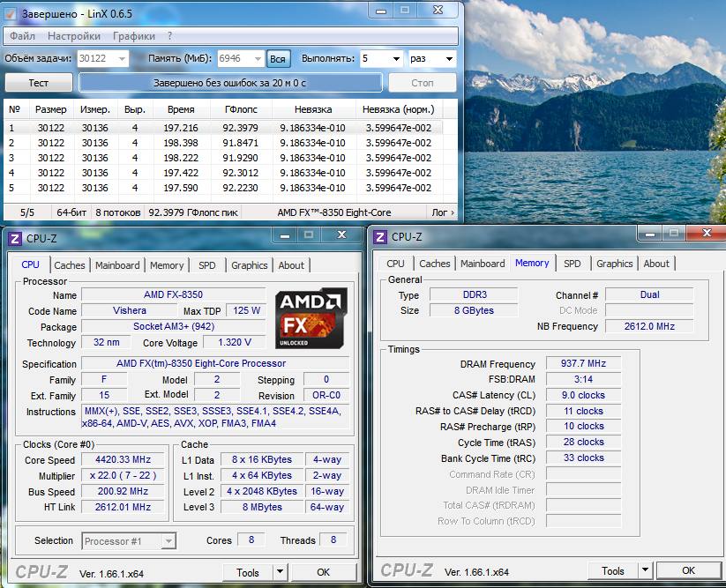Select result row 1 with 92.3979 GFlops

223,128
